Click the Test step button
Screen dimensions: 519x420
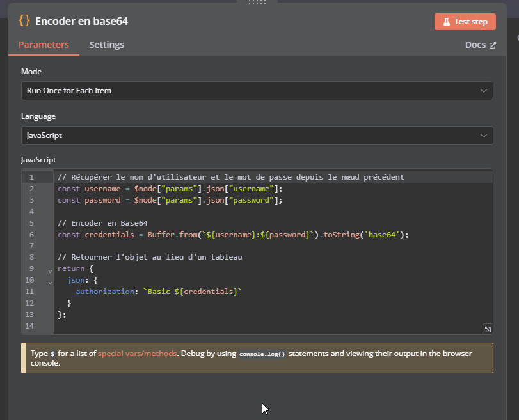click(x=465, y=21)
